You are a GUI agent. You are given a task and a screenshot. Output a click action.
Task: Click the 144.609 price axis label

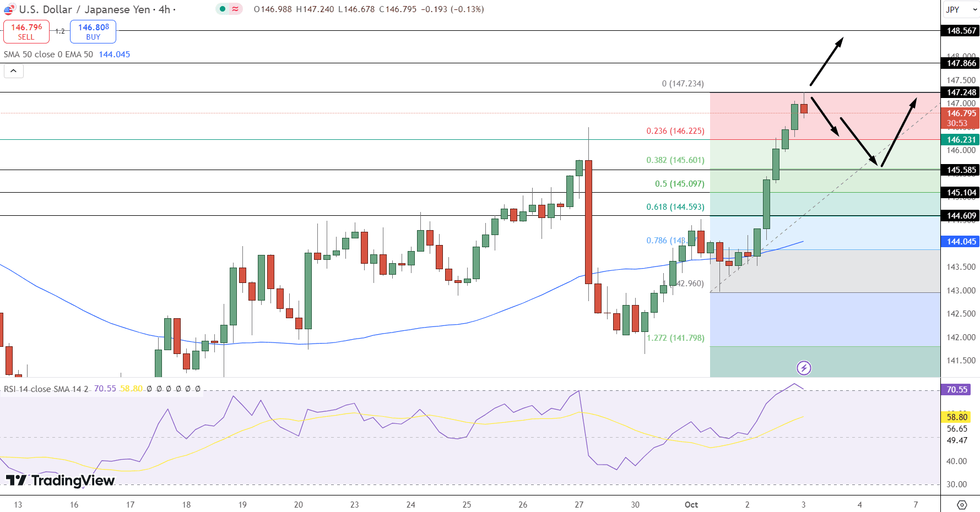click(x=960, y=216)
